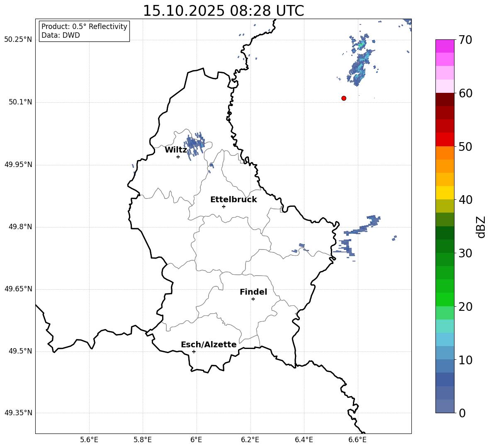Click the colorbar tick label 50

pyautogui.click(x=465, y=147)
